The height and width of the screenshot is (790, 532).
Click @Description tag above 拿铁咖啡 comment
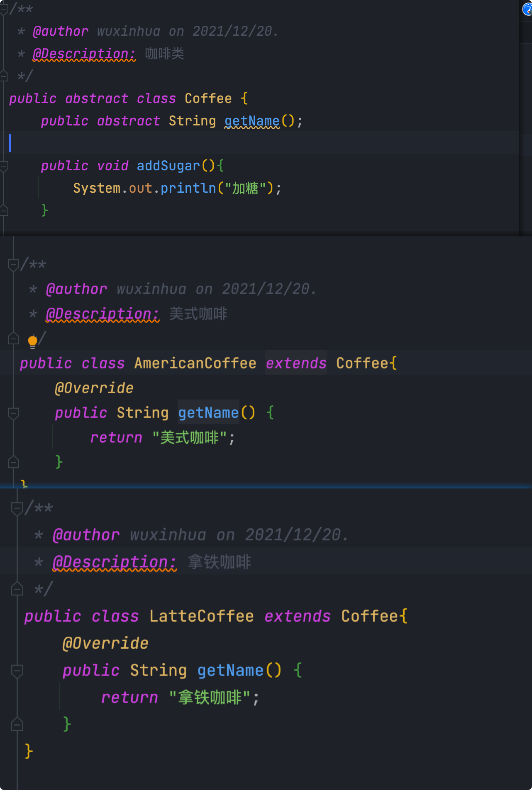115,562
